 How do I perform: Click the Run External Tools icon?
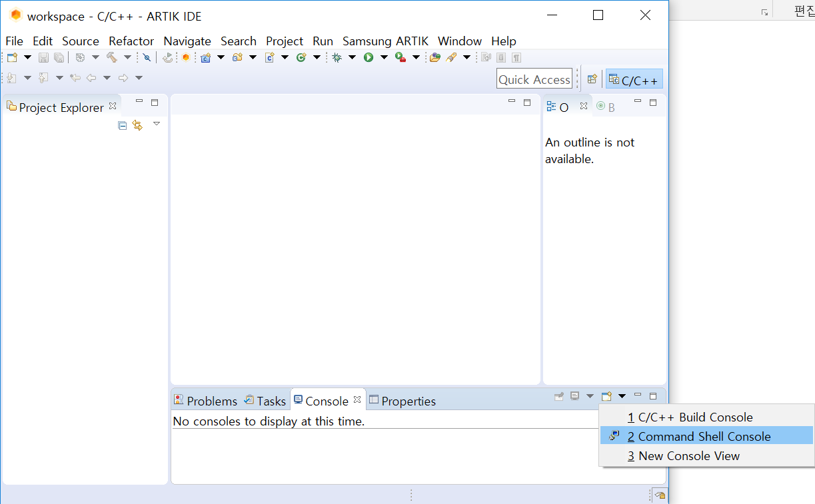(x=401, y=58)
